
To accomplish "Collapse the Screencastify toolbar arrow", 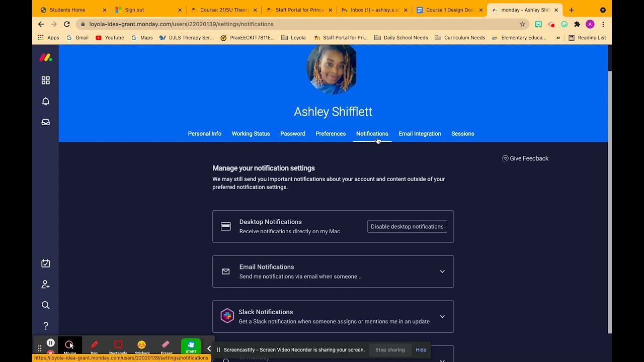I will coord(209,348).
